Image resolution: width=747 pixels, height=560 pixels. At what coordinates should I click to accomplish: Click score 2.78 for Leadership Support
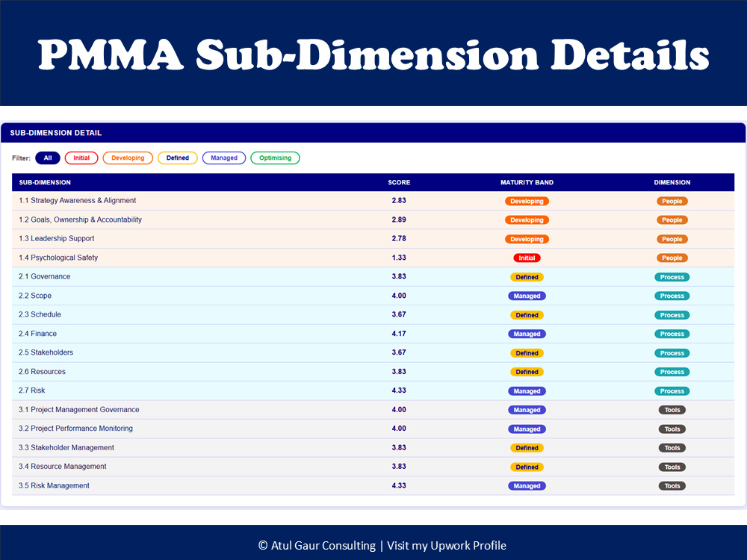(x=399, y=239)
